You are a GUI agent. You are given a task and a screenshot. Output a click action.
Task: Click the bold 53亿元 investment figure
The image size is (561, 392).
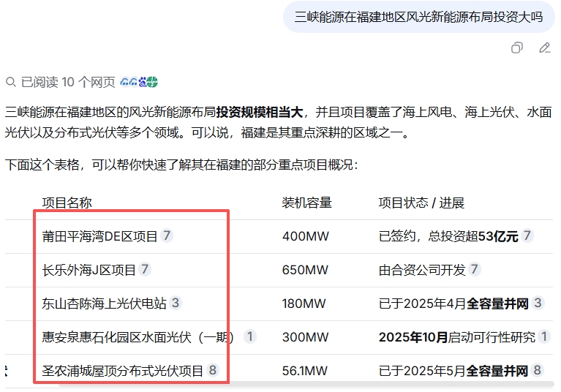(x=498, y=236)
